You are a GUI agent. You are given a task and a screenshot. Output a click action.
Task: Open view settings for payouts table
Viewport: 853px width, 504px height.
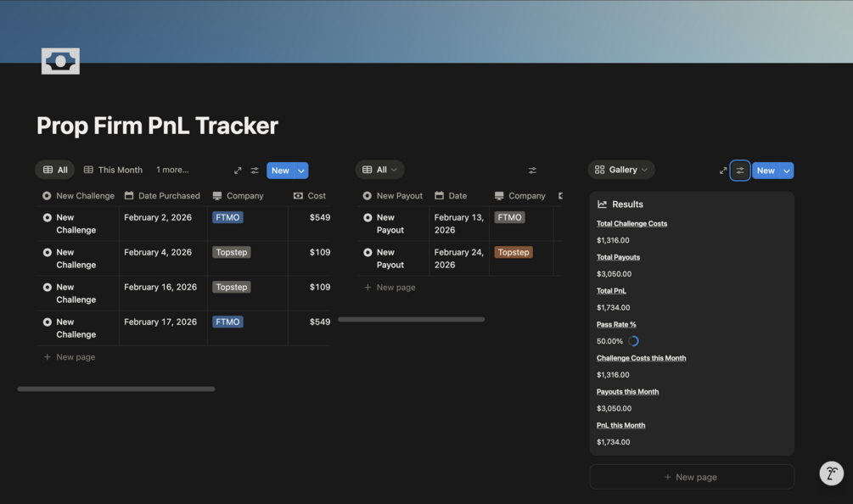coord(532,171)
